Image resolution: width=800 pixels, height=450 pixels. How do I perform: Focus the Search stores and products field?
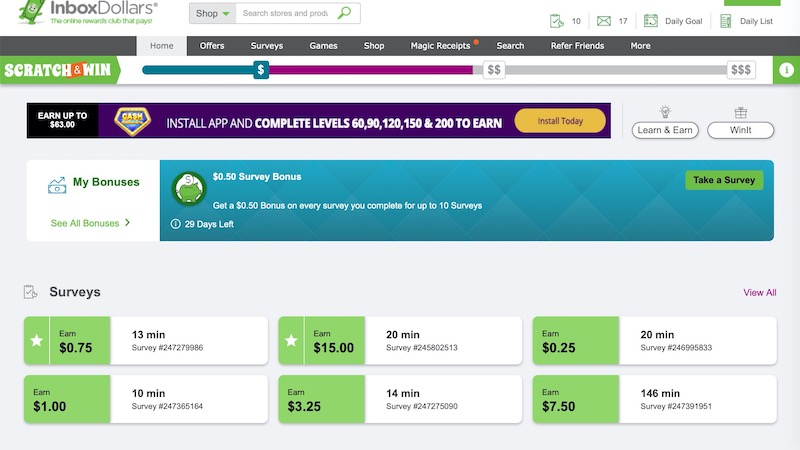coord(286,13)
